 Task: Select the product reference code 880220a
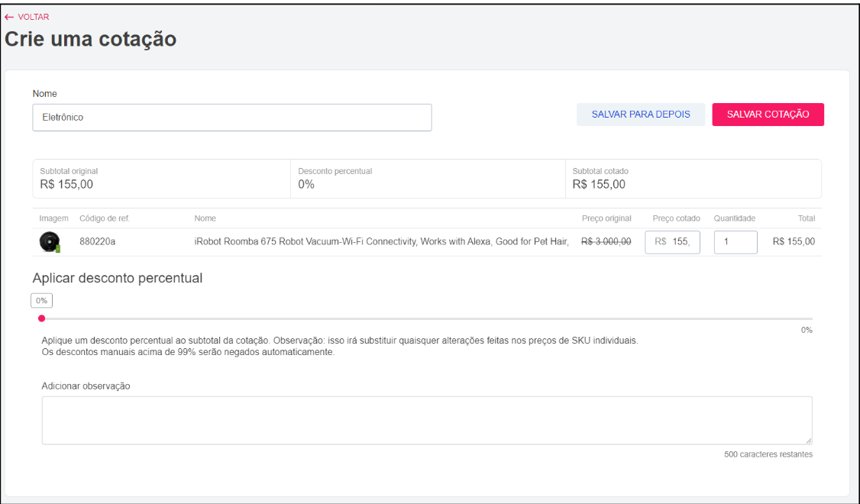(x=97, y=242)
